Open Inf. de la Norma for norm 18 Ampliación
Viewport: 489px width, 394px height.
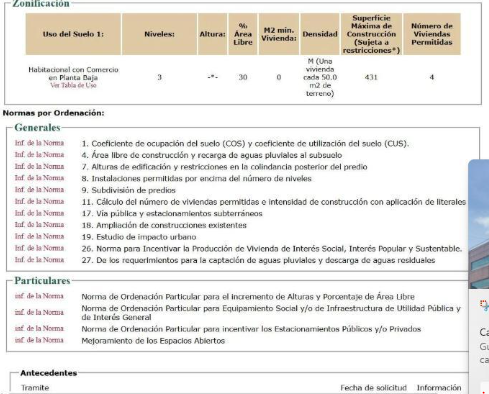point(39,225)
